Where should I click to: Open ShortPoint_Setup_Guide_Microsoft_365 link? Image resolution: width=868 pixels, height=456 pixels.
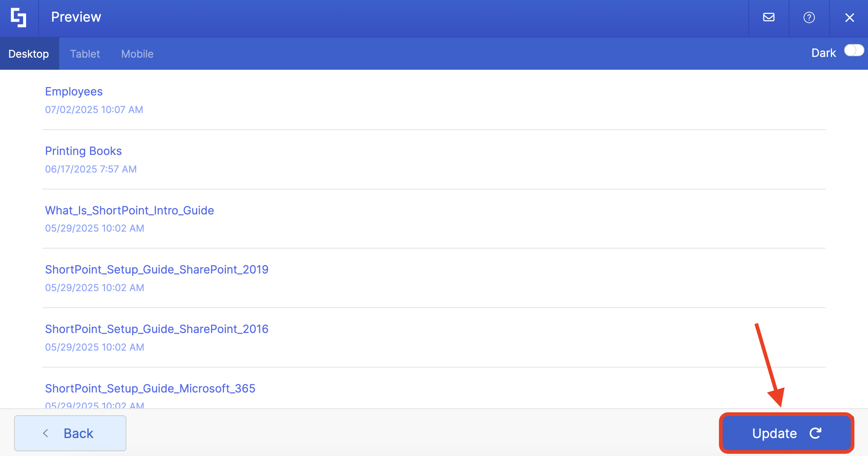[x=150, y=388]
